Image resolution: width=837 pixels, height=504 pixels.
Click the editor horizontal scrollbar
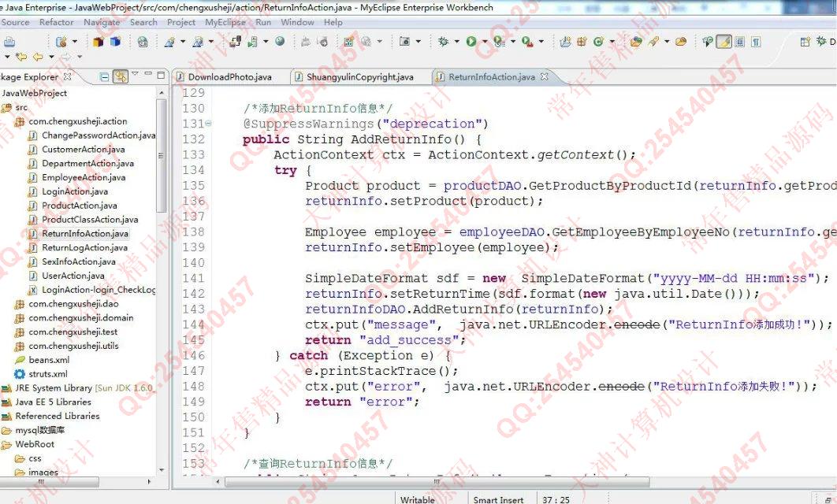tap(437, 482)
